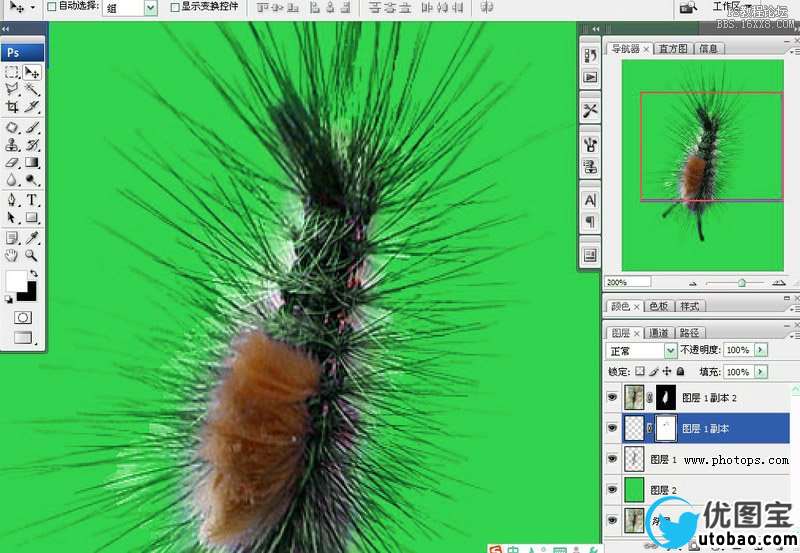
Task: Open the Character panel from dock
Action: (x=590, y=200)
